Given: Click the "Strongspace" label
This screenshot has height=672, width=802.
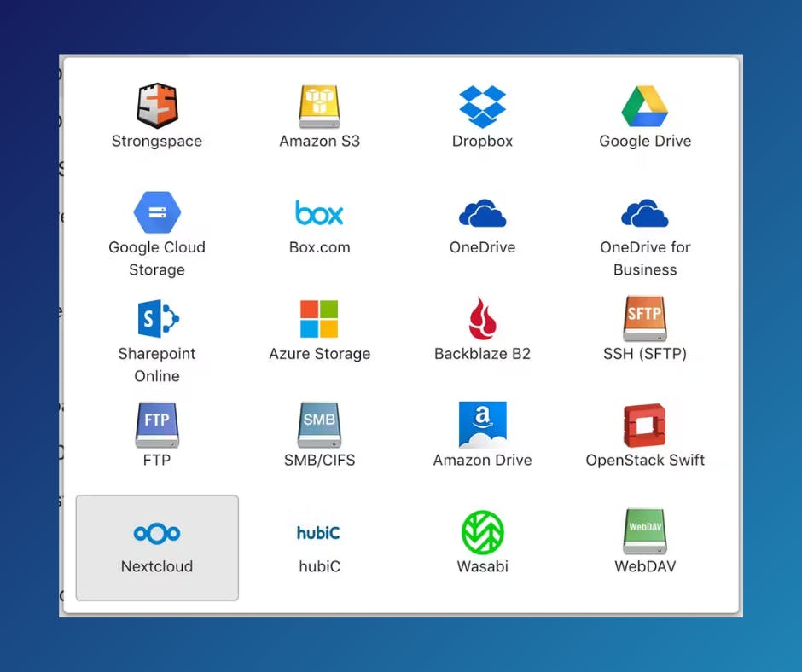Looking at the screenshot, I should (157, 142).
